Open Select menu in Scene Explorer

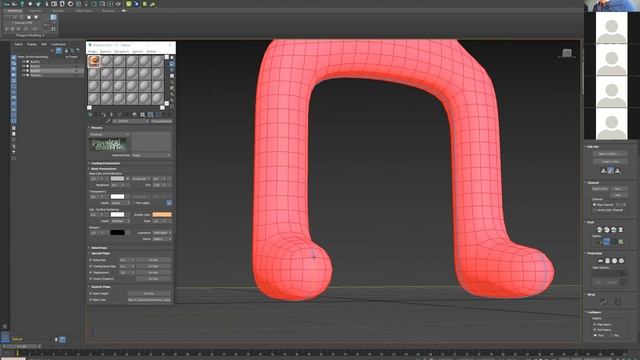coord(19,44)
